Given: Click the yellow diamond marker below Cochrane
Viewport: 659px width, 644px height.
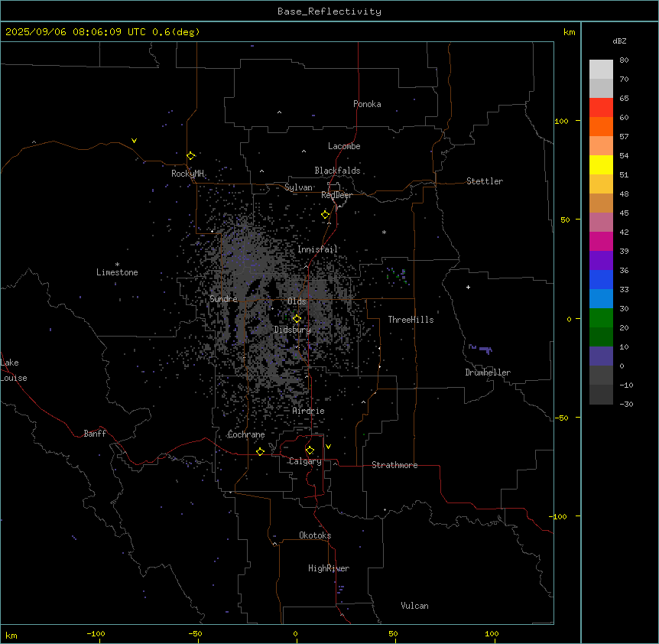Looking at the screenshot, I should click(x=260, y=451).
